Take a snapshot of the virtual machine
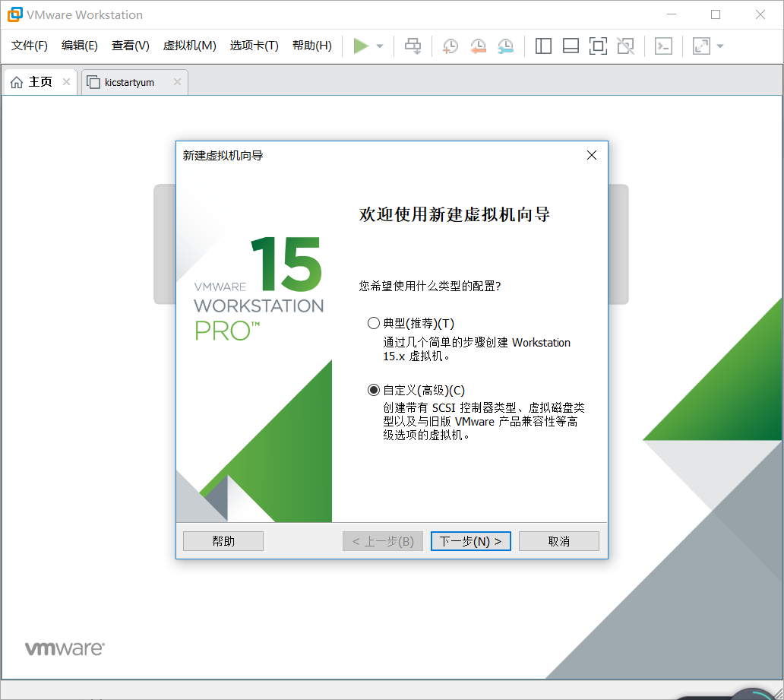This screenshot has width=784, height=700. pos(450,46)
